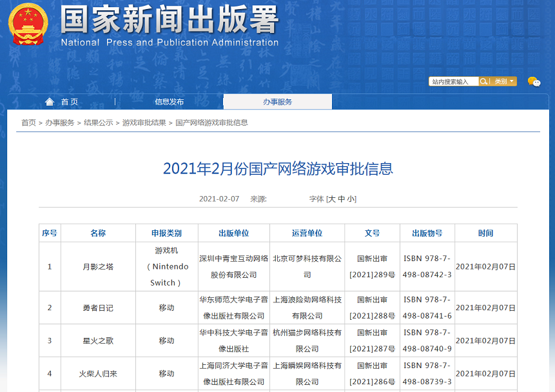Select the 月影之塔 game name cell
This screenshot has width=555, height=392.
pos(98,266)
